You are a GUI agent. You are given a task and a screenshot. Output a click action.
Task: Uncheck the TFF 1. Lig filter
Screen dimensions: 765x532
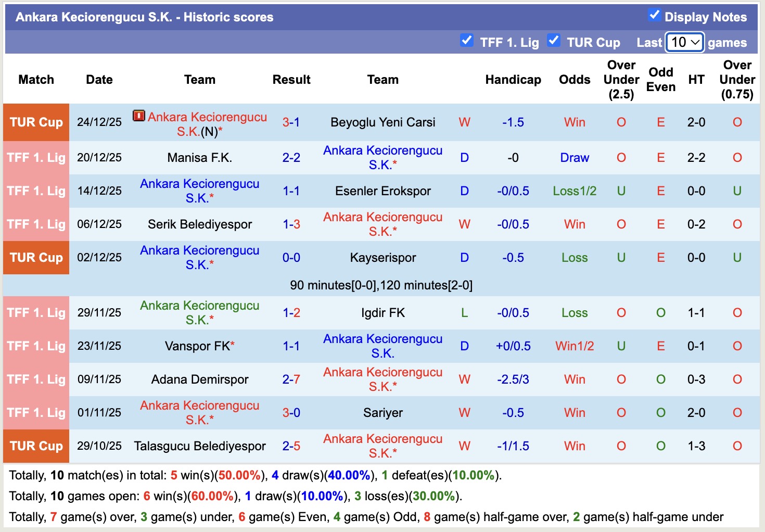pyautogui.click(x=467, y=41)
